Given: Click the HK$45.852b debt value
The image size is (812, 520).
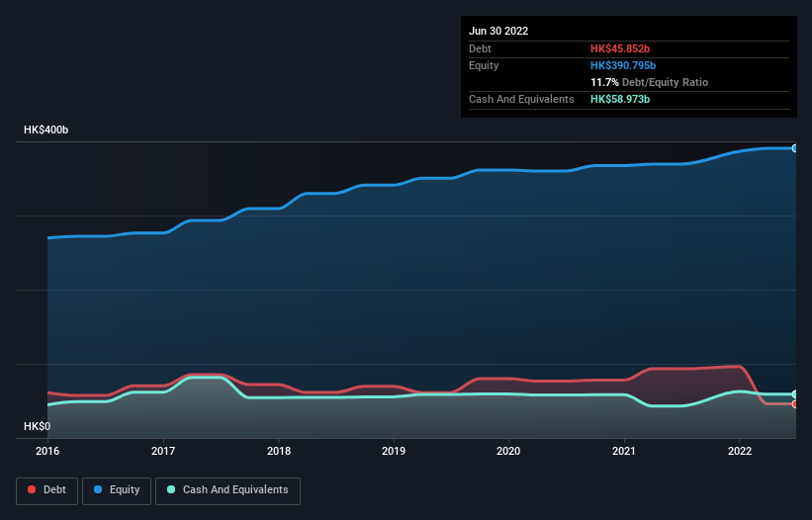Looking at the screenshot, I should [620, 48].
